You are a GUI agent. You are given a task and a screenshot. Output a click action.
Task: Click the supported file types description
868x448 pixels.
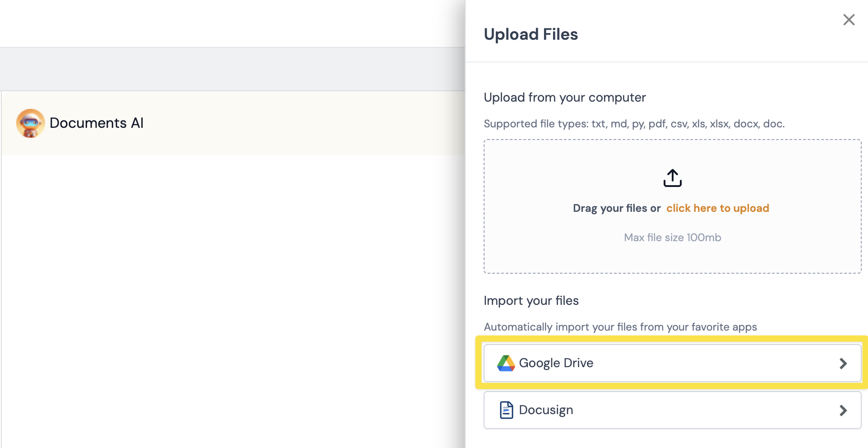point(634,124)
